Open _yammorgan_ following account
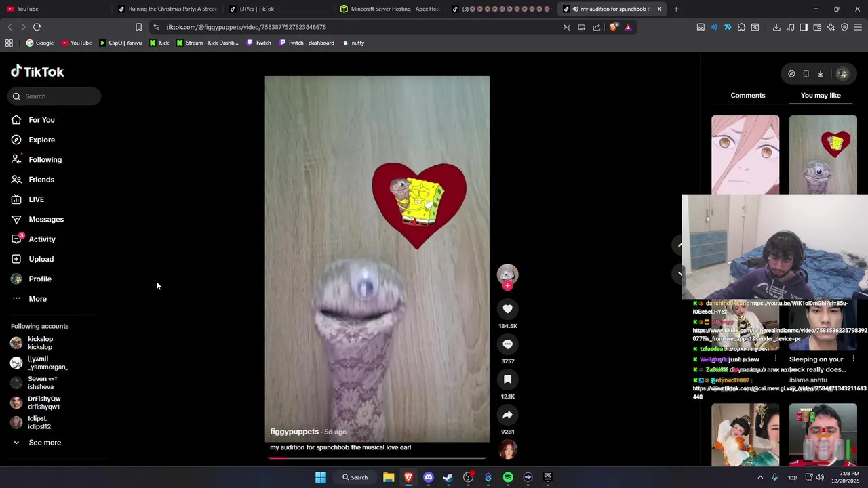 point(39,363)
